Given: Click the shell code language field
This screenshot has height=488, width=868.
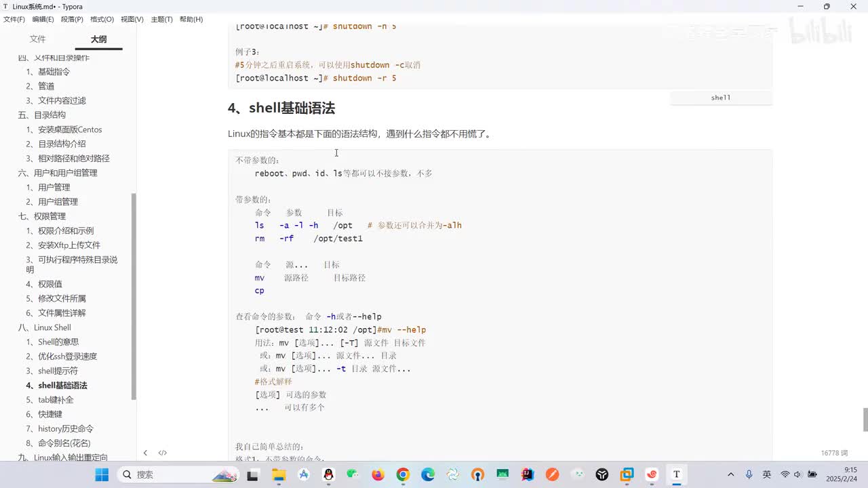Looking at the screenshot, I should [721, 98].
